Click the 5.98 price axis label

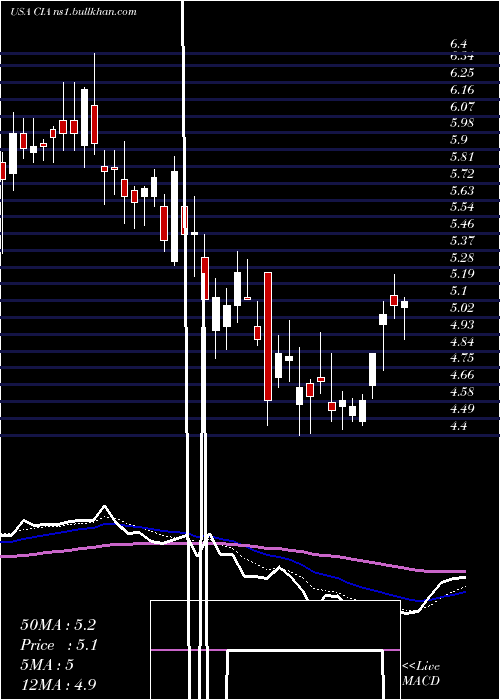click(462, 123)
